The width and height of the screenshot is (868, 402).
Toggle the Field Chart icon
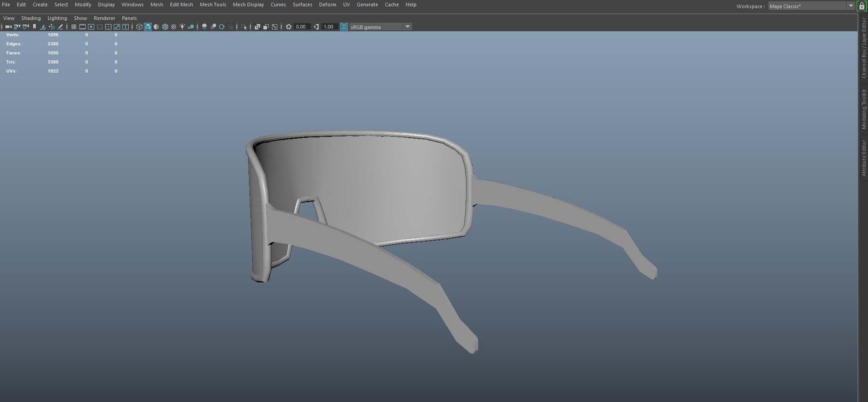108,27
